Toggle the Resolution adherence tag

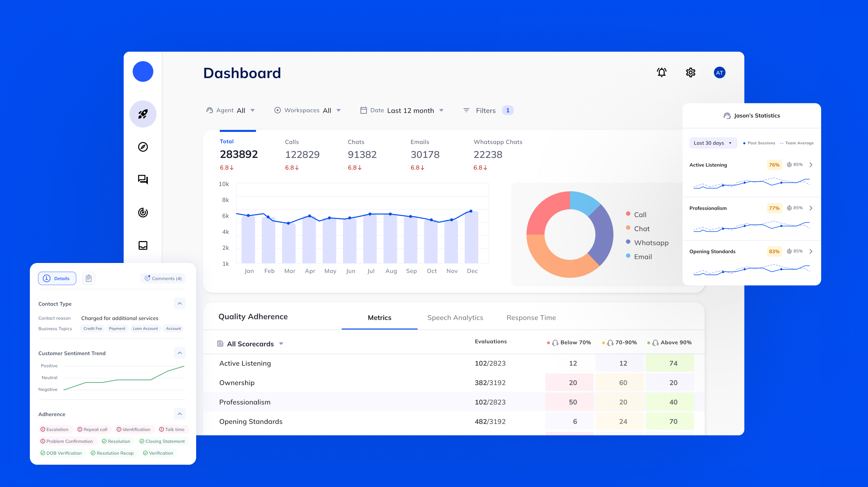coord(116,441)
